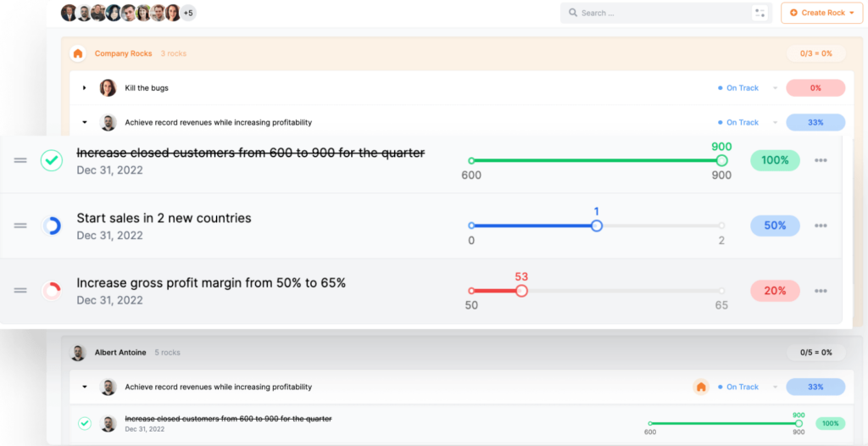Viewport: 868px width, 446px height.
Task: Open the +5 more team members badge
Action: click(x=188, y=13)
